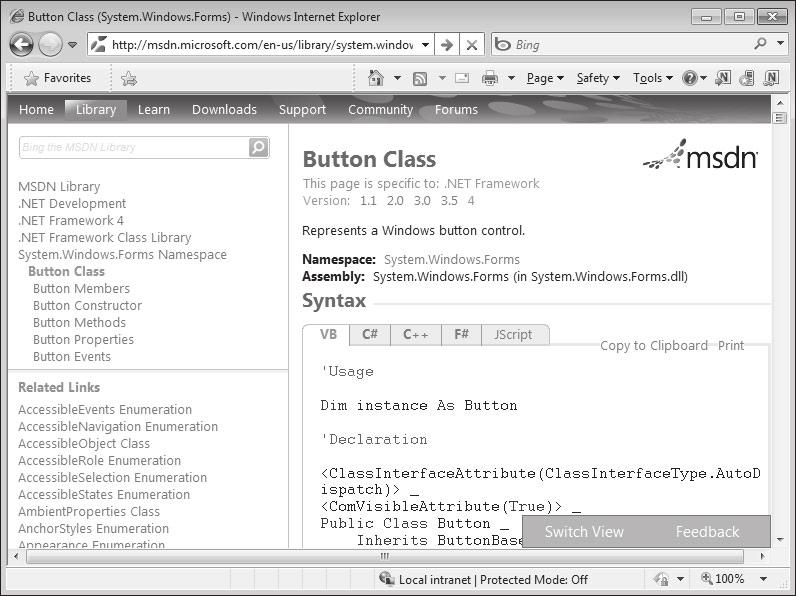
Task: Select Button Members in the tree
Action: [81, 289]
